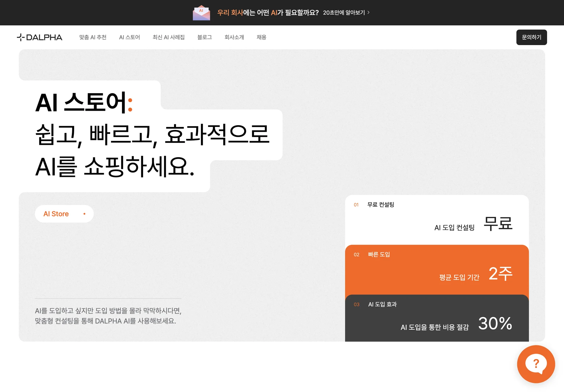Screen dimensions: 564x392
Task: Click the 'AI 도입 컨설팅' label
Action: [x=454, y=228]
